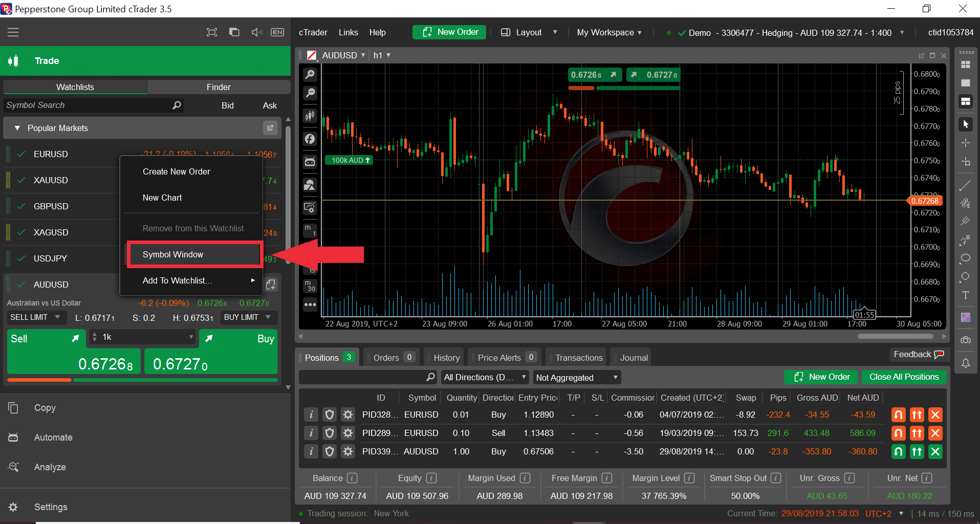980x524 pixels.
Task: Show info for PID328 EURUSD position
Action: pyautogui.click(x=311, y=414)
